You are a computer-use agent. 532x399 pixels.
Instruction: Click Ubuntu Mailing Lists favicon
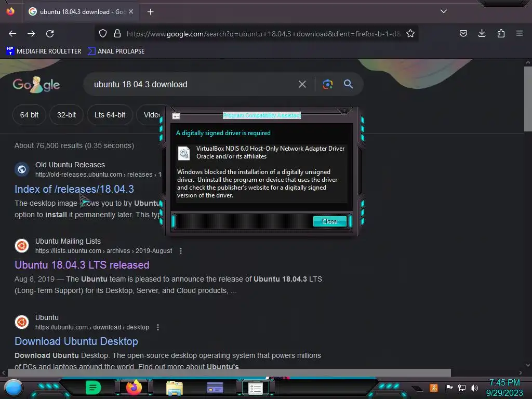22,246
